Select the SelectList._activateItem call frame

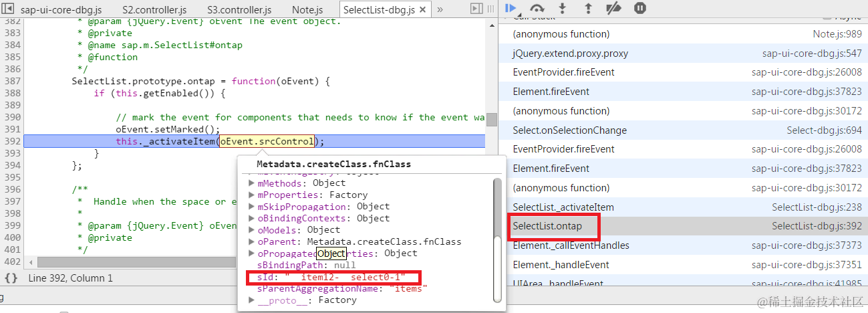coord(683,207)
